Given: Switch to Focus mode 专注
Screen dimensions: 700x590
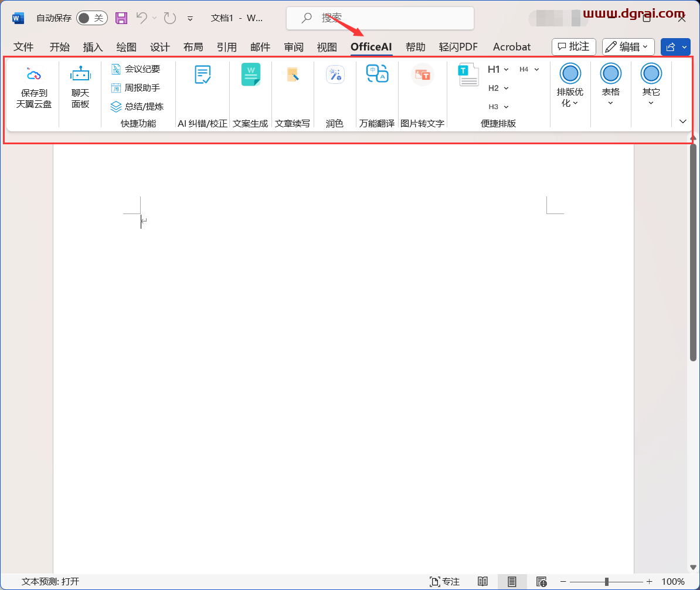Looking at the screenshot, I should (x=444, y=582).
